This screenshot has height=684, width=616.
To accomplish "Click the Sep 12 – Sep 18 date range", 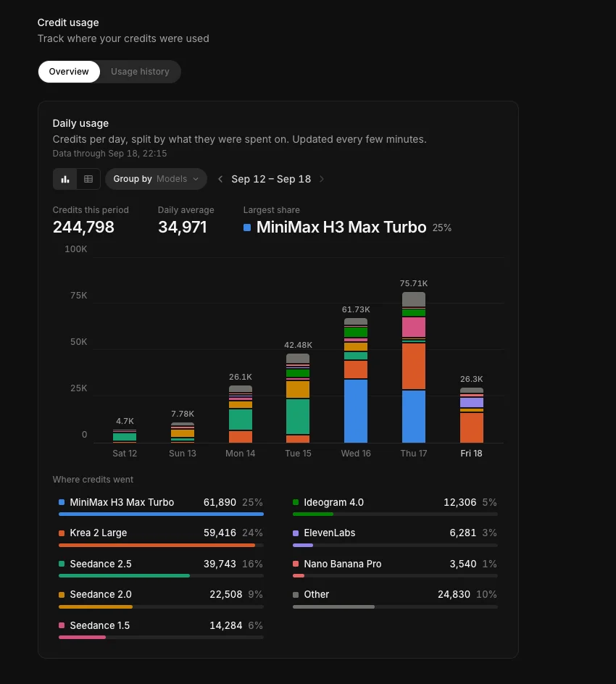I will click(271, 179).
